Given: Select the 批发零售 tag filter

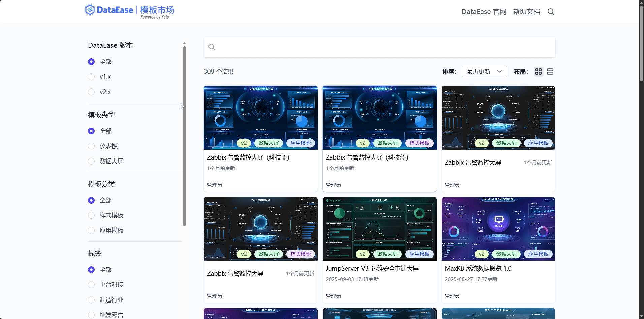Looking at the screenshot, I should [91, 315].
